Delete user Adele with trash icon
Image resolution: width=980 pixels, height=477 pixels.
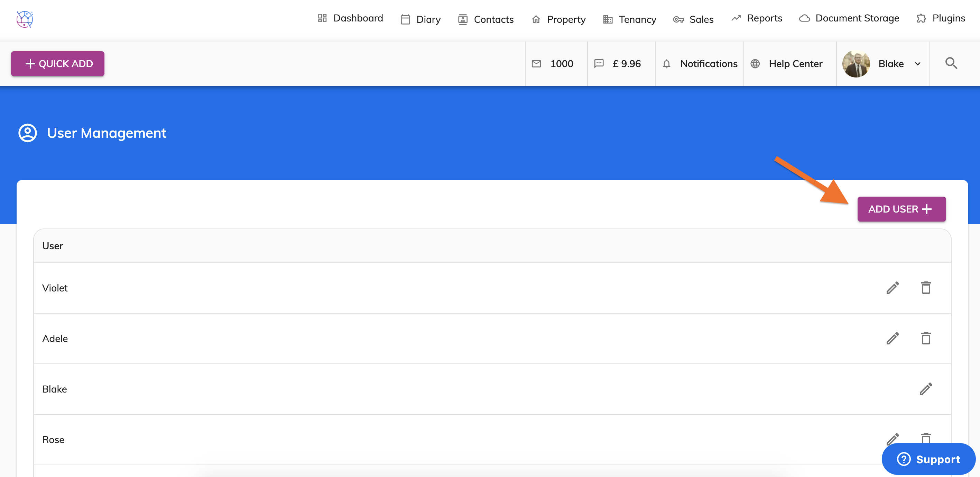click(926, 338)
